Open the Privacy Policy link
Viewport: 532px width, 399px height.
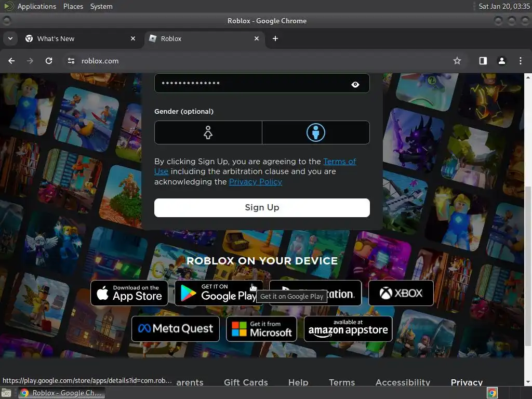click(256, 182)
